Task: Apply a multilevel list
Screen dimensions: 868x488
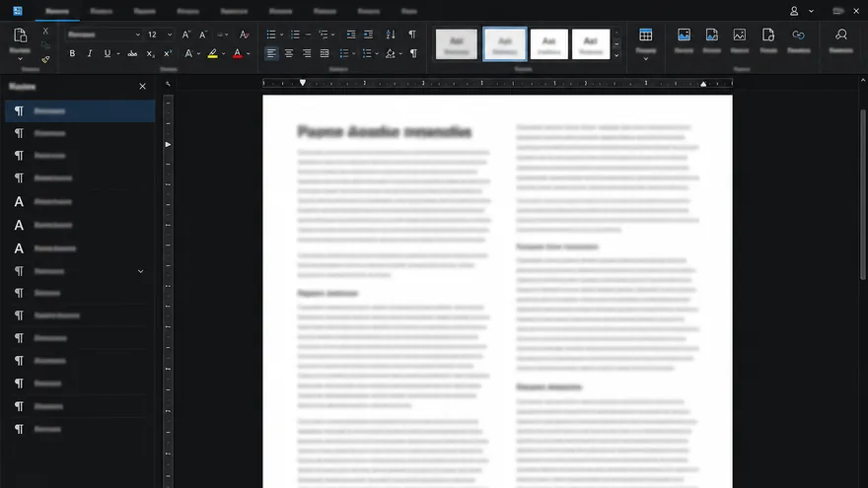Action: tap(324, 35)
